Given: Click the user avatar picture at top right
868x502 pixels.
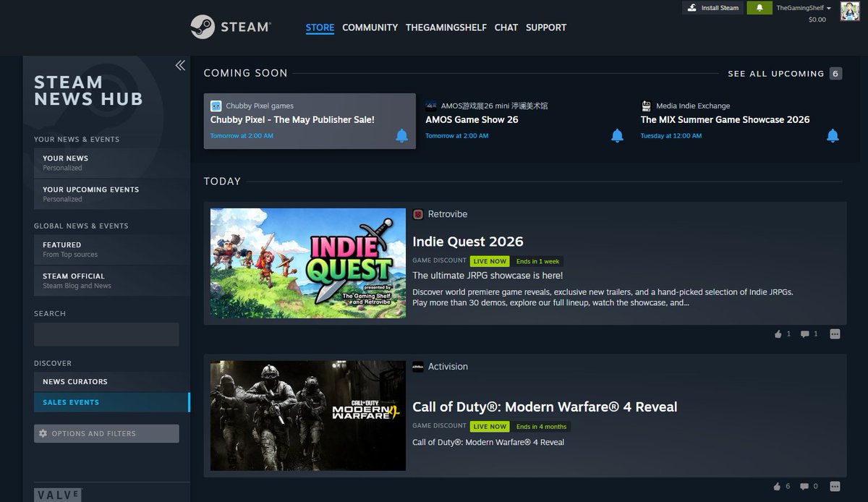Looking at the screenshot, I should [850, 12].
